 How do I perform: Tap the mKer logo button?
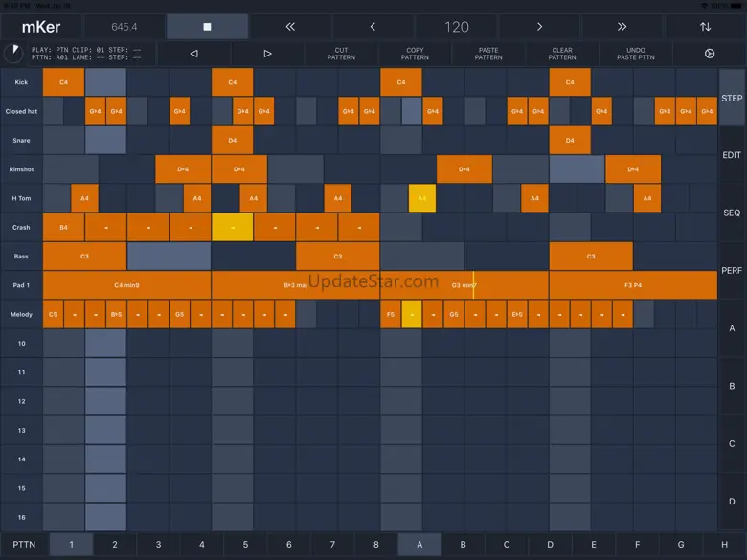click(41, 27)
